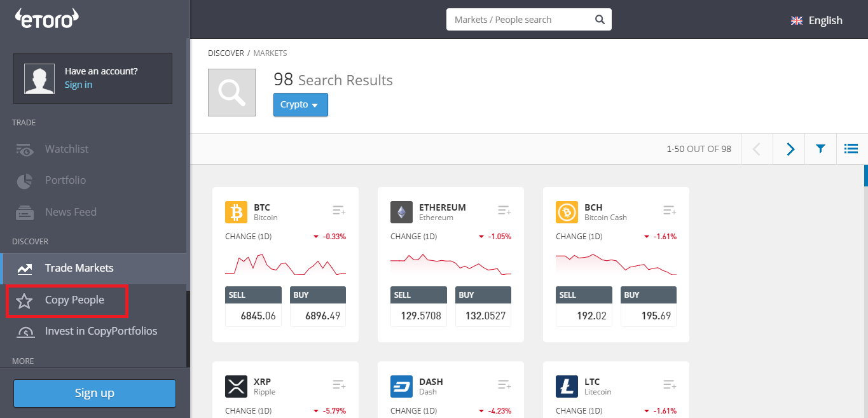Click the Copy People star icon
The width and height of the screenshot is (868, 418).
pos(24,301)
